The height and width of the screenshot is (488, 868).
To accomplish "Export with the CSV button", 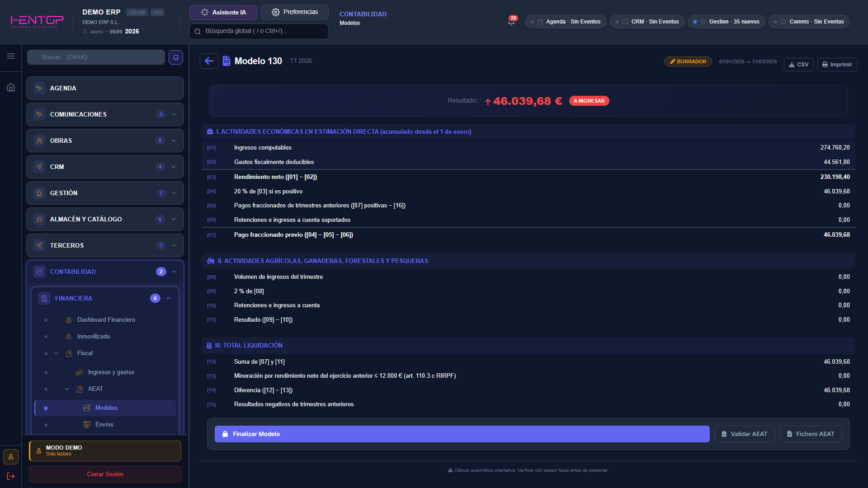I will click(x=799, y=65).
